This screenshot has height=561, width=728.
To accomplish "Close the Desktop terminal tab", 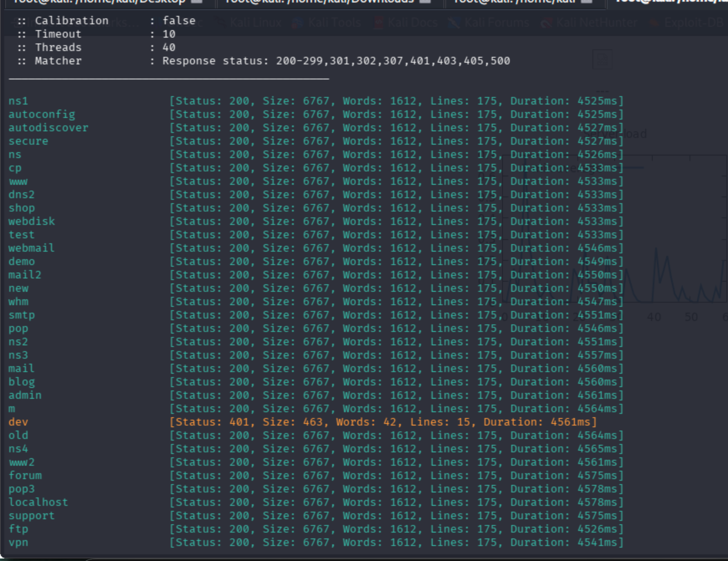I will (197, 2).
